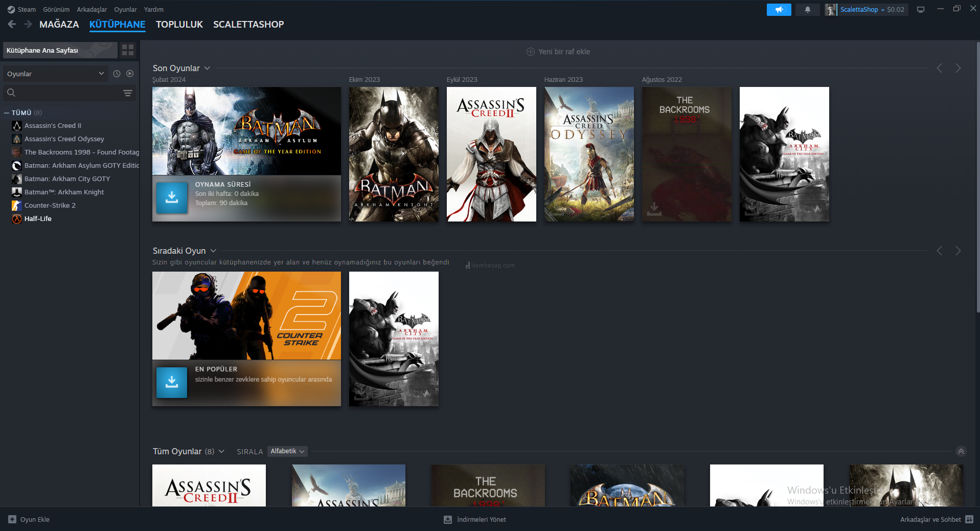Screen dimensions: 980x531
Task: Open the Alfabetik sort dropdown
Action: pos(288,451)
